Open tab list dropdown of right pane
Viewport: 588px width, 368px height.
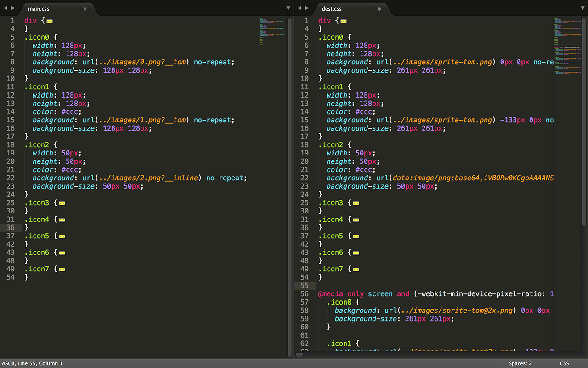[582, 8]
